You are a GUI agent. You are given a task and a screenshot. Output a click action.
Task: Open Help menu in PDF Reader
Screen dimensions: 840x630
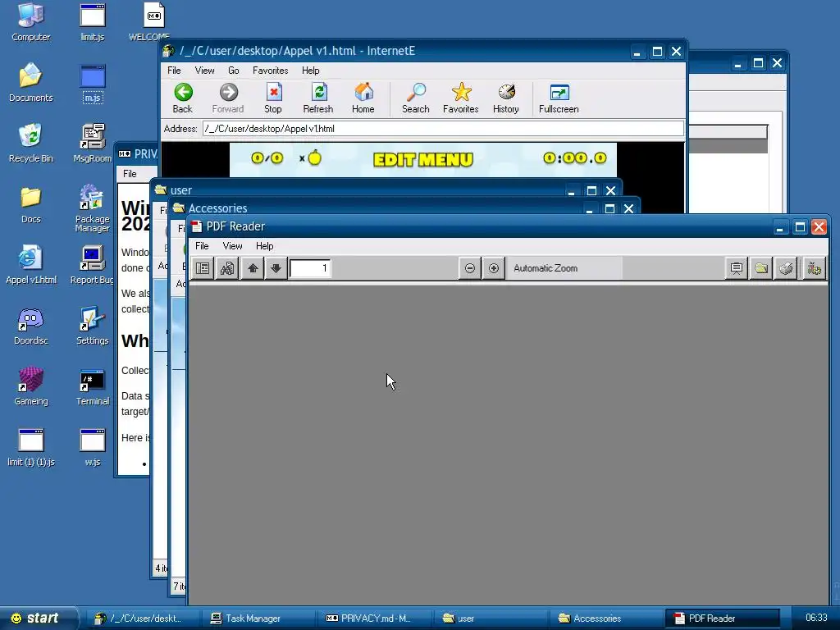point(265,246)
